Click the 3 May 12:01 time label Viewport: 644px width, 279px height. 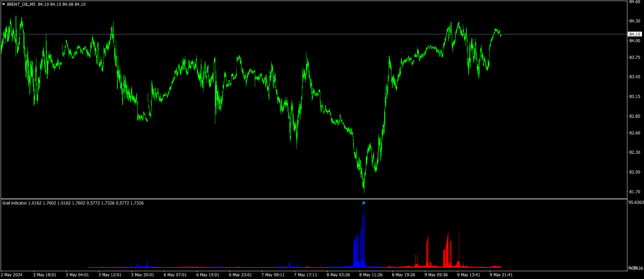tap(110, 275)
